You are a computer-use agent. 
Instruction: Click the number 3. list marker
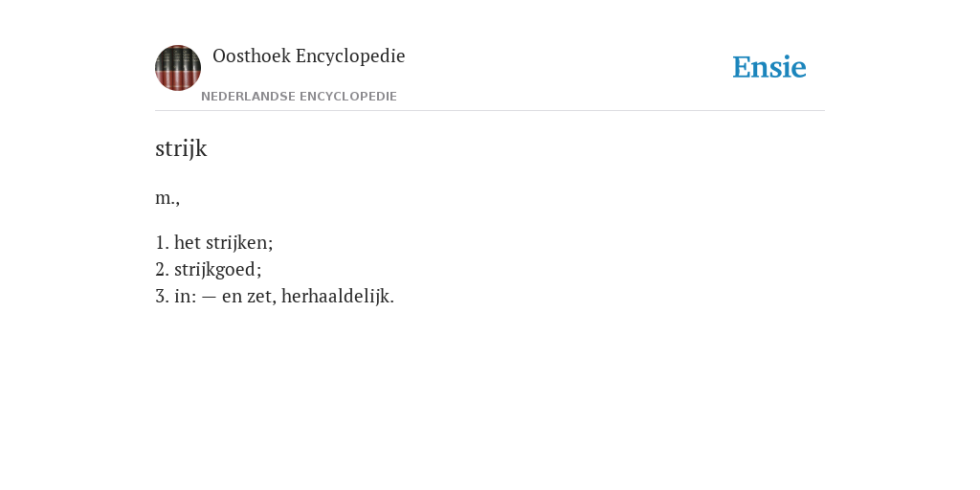click(x=162, y=297)
